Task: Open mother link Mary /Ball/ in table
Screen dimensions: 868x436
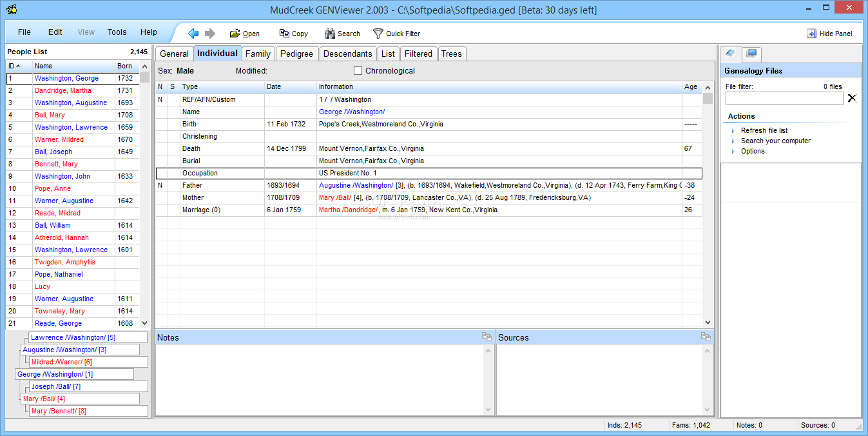Action: [x=335, y=197]
